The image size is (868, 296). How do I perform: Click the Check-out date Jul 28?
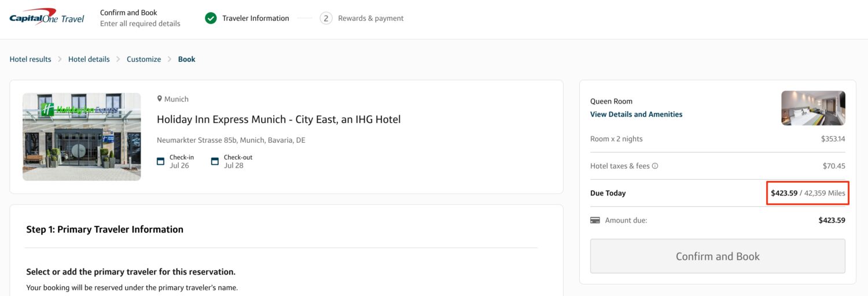(x=234, y=165)
